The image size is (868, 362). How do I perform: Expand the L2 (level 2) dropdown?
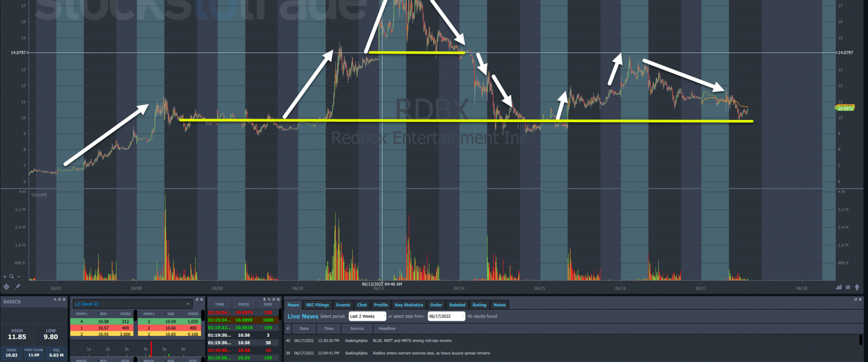click(x=133, y=304)
